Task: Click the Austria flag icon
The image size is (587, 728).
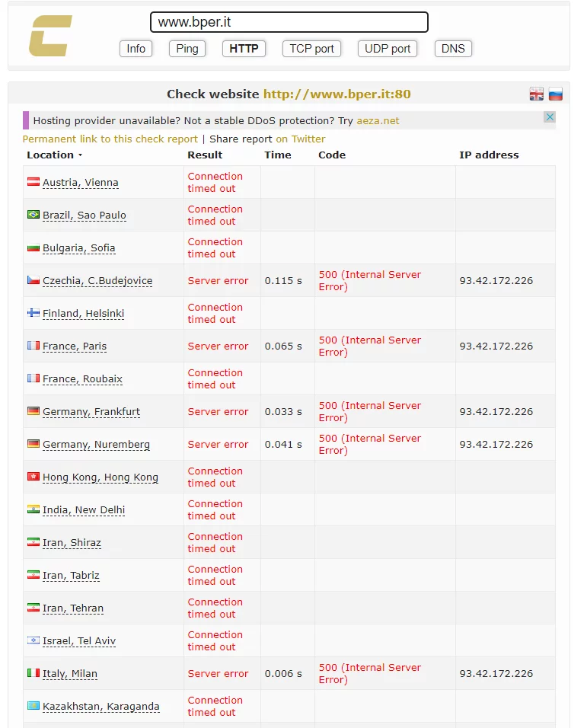Action: [33, 182]
